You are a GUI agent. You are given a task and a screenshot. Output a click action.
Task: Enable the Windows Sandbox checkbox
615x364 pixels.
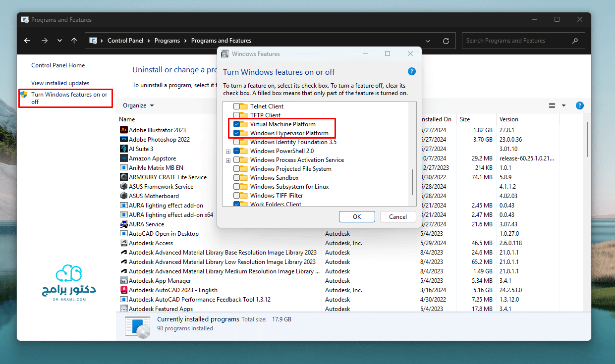click(236, 177)
